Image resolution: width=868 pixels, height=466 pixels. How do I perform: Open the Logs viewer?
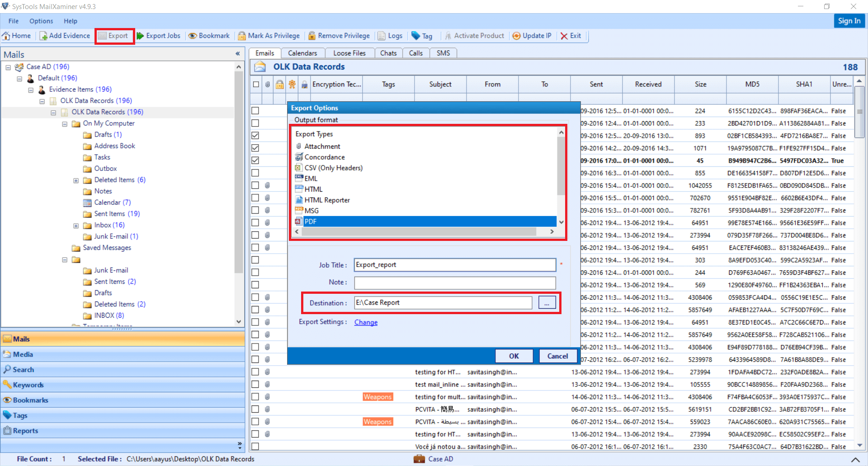coord(390,36)
